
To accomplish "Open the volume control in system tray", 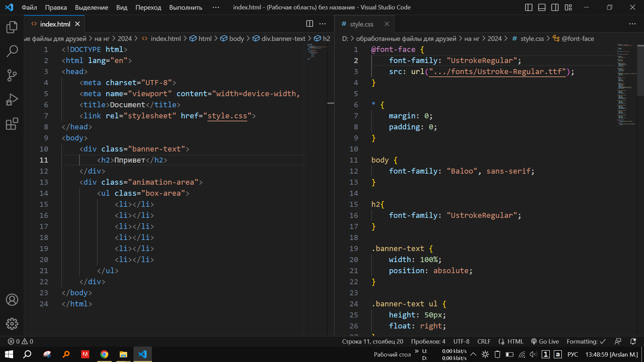I will 533,354.
